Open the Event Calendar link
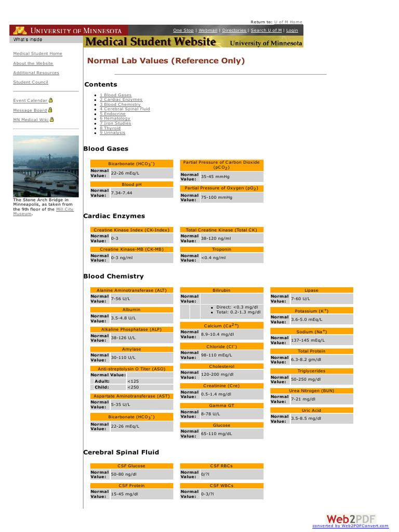The width and height of the screenshot is (399, 532). pyautogui.click(x=30, y=100)
